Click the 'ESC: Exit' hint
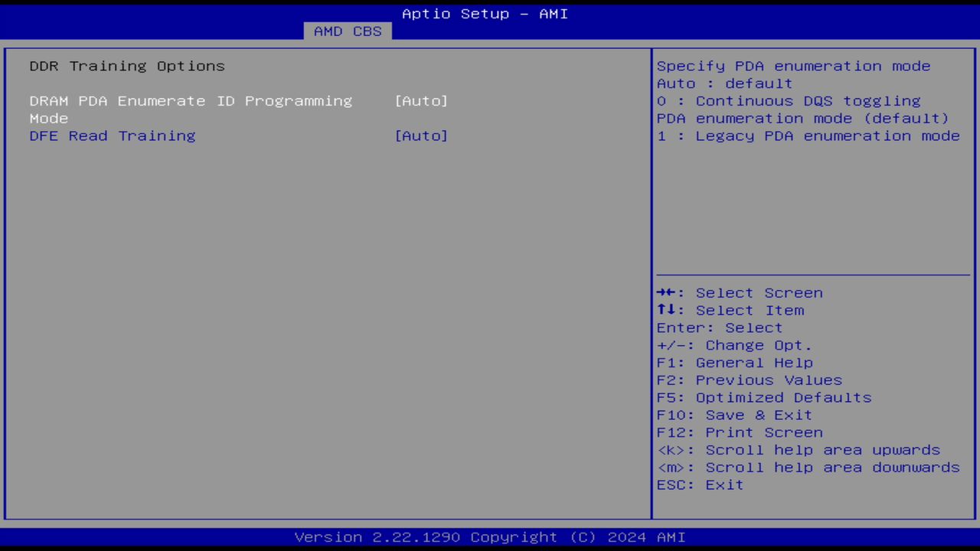Viewport: 980px width, 551px height. [x=701, y=485]
